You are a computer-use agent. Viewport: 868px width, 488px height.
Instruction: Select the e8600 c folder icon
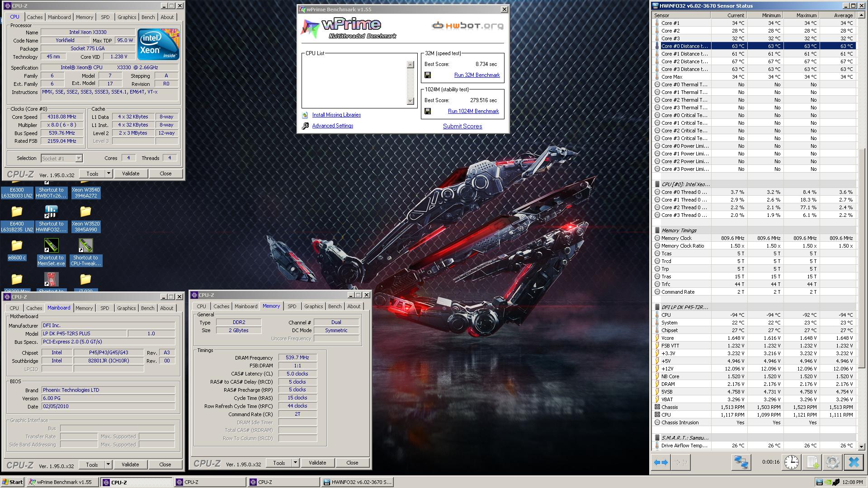point(17,245)
